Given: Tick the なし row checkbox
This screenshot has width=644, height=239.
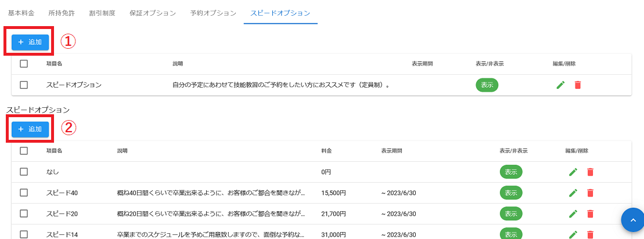Looking at the screenshot, I should [x=24, y=172].
